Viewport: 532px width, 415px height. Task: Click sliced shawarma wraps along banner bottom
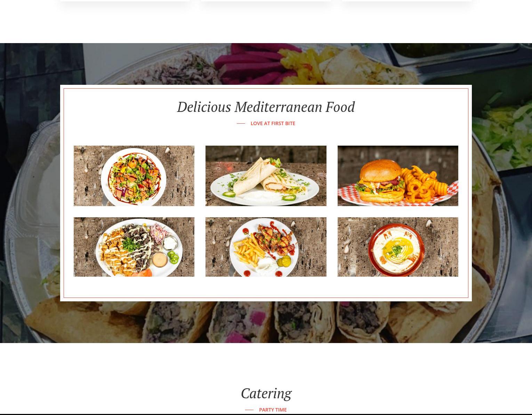click(x=266, y=322)
